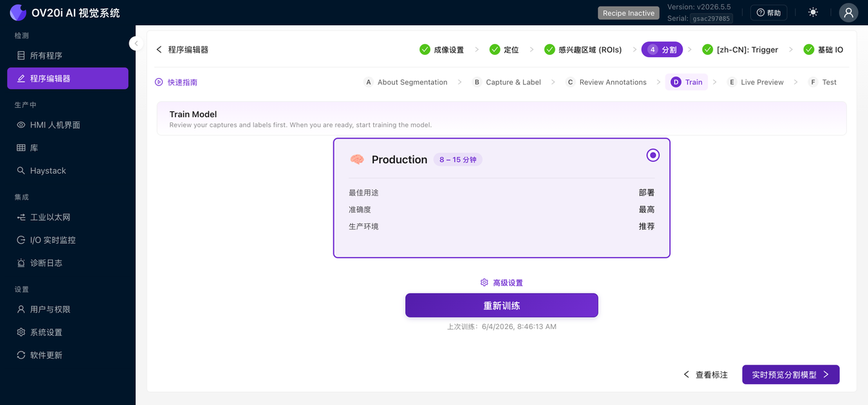Open HMI 人机界面 page

point(68,125)
